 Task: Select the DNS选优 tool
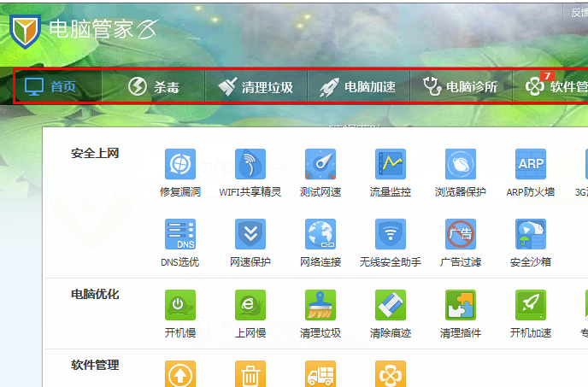pos(179,234)
